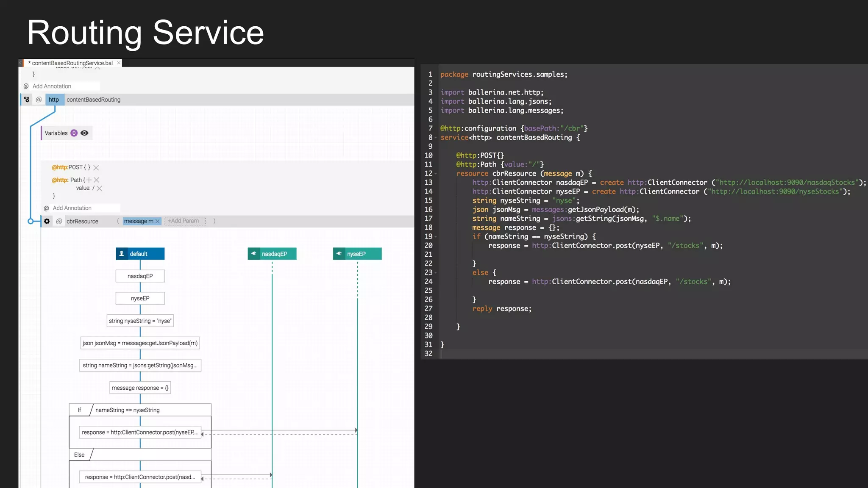
Task: Toggle Variables pane visibility eye icon
Action: point(84,133)
